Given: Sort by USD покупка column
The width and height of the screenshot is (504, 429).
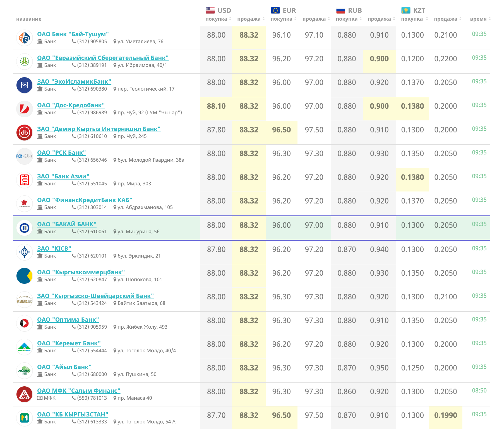Looking at the screenshot, I should [x=219, y=19].
